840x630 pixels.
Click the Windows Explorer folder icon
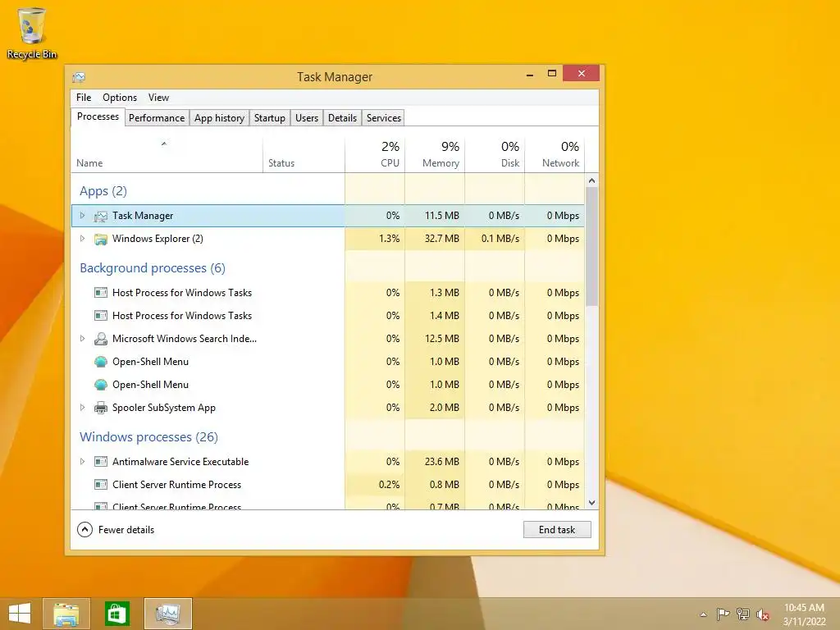pos(101,239)
